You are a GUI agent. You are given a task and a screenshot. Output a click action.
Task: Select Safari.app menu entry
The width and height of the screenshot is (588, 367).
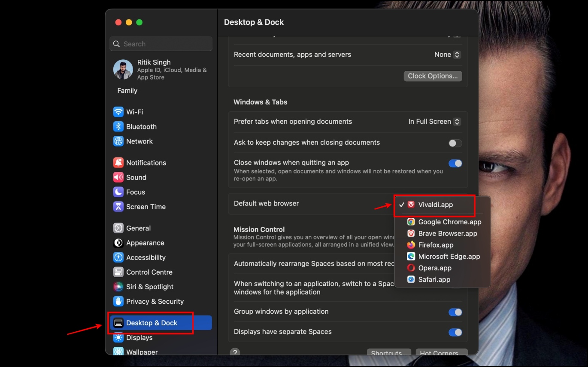(x=443, y=279)
